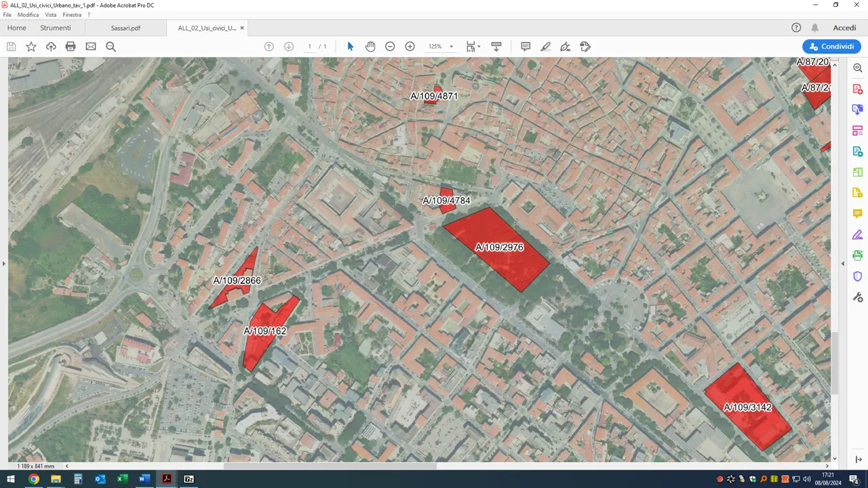Image resolution: width=868 pixels, height=488 pixels.
Task: Switch to the Home tab
Action: (17, 28)
